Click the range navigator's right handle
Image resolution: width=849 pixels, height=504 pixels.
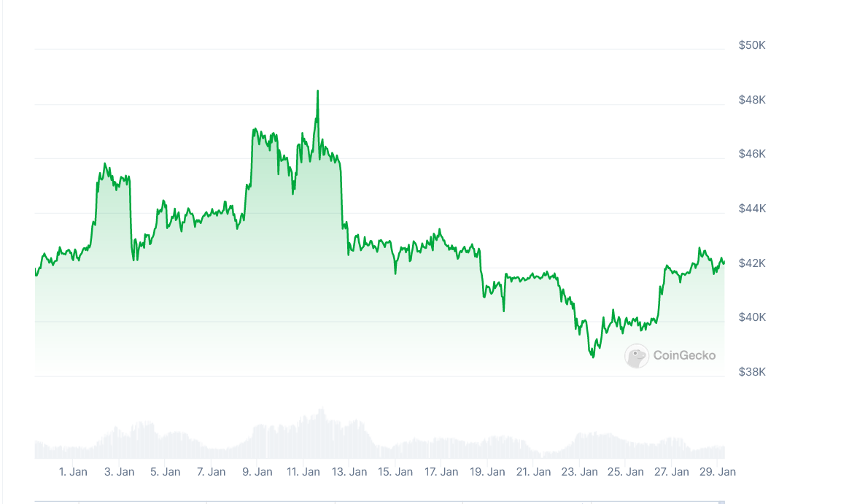pos(722,502)
